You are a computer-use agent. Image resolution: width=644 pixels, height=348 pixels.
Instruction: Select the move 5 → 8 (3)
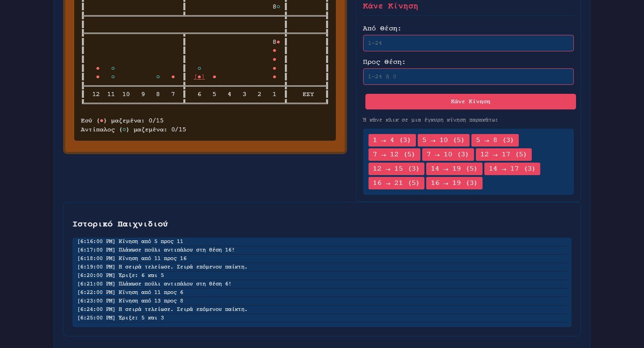coord(495,140)
